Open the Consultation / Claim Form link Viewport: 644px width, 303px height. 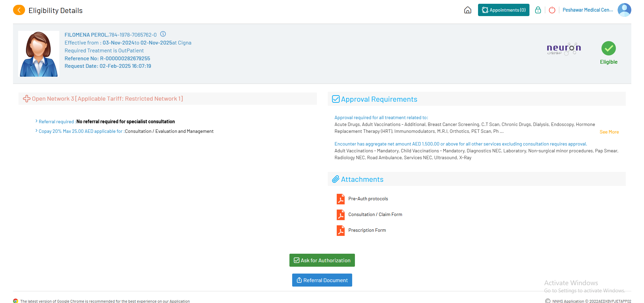click(375, 214)
